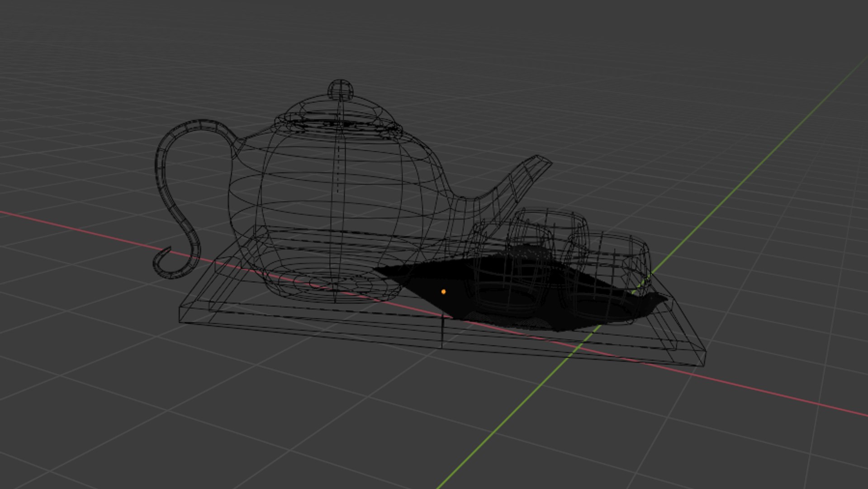
Task: Select the black shaded cloth plane
Action: pos(520,290)
